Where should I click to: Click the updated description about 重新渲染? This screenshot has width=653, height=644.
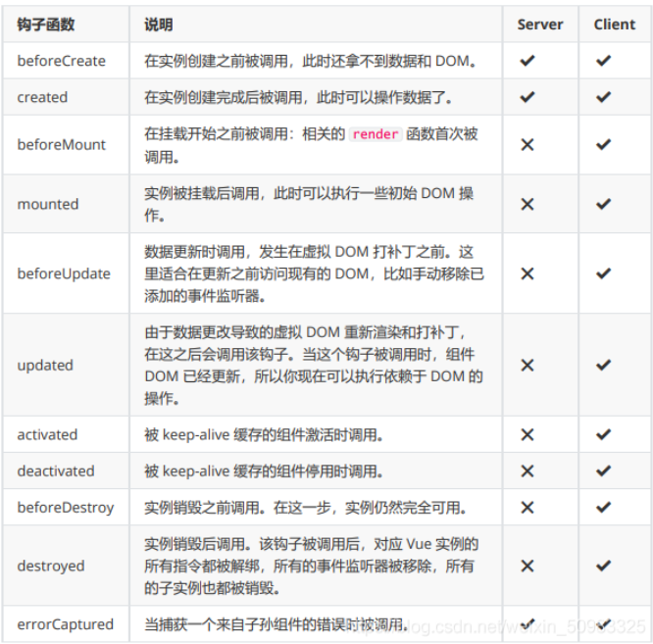(314, 365)
